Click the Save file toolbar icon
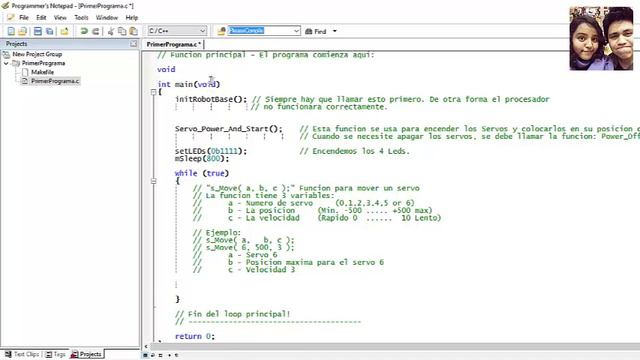The width and height of the screenshot is (640, 360). click(x=38, y=31)
